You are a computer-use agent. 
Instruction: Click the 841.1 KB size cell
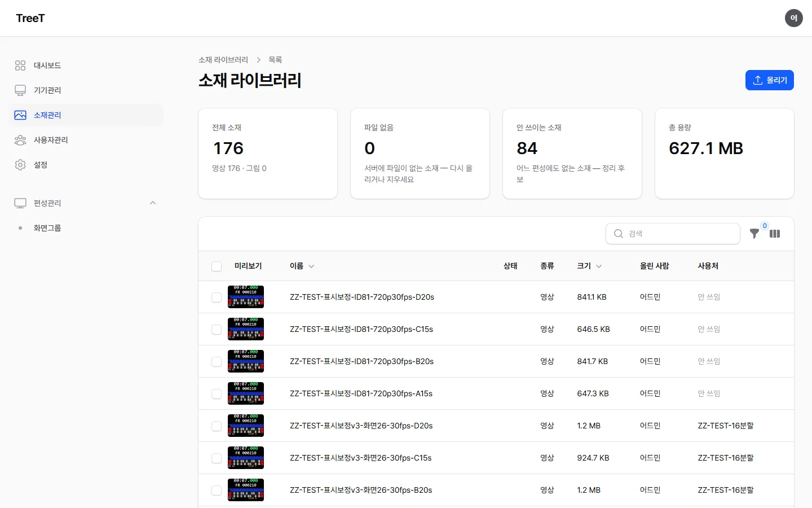592,297
